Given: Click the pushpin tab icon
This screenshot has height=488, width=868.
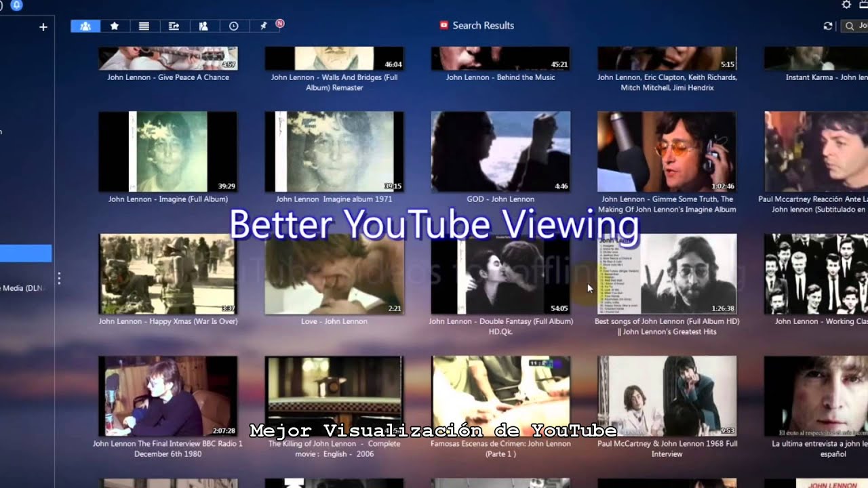Looking at the screenshot, I should tap(263, 26).
